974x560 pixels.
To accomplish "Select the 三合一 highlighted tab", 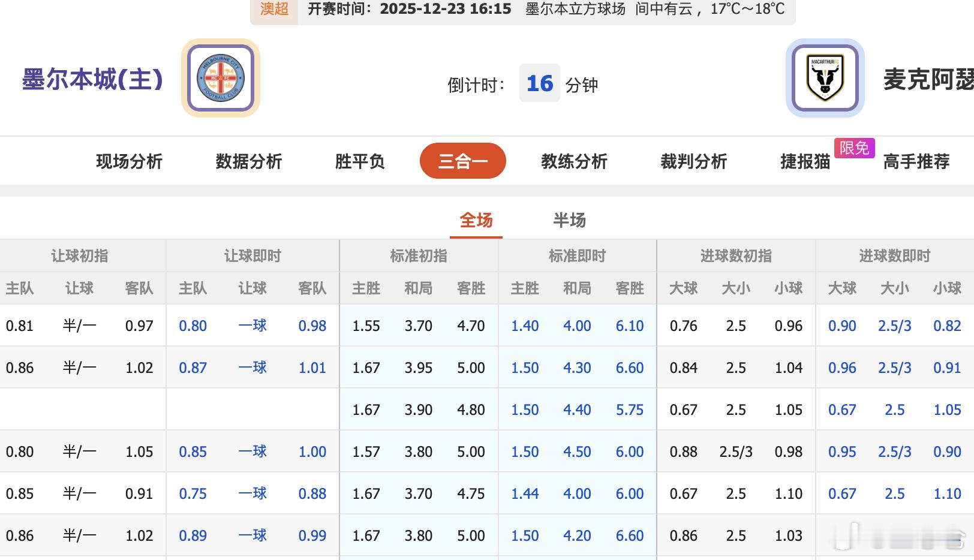I will 462,161.
